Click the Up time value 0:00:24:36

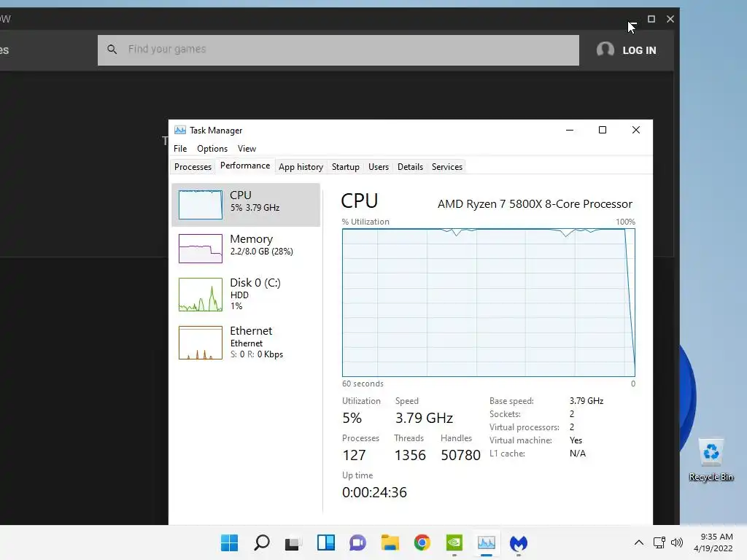coord(374,492)
